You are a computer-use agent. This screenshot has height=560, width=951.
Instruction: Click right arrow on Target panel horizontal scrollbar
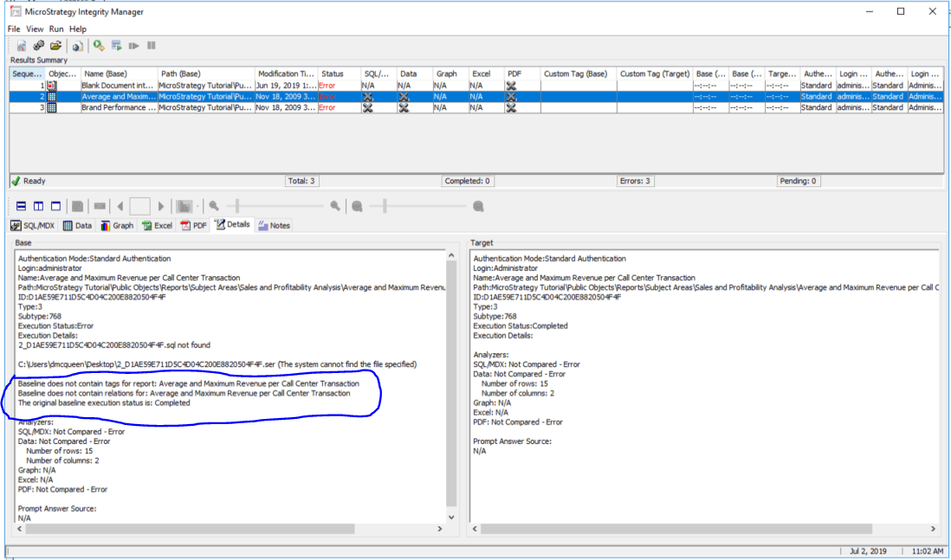click(x=934, y=529)
